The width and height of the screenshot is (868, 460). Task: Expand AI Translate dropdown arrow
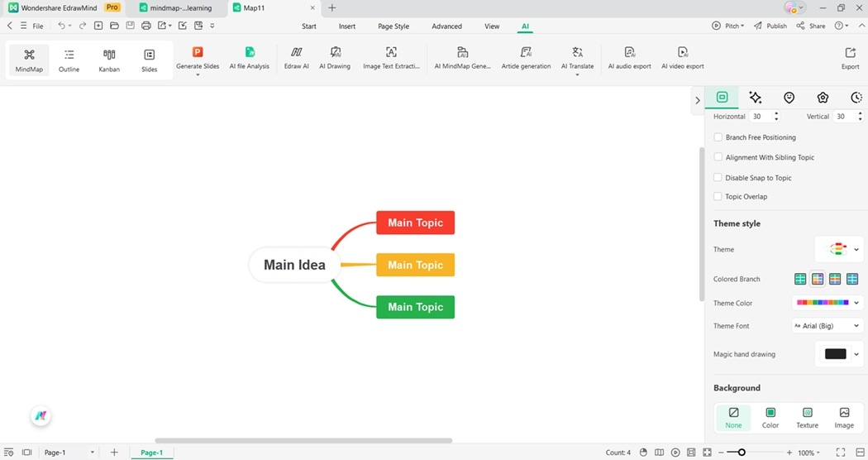point(577,74)
